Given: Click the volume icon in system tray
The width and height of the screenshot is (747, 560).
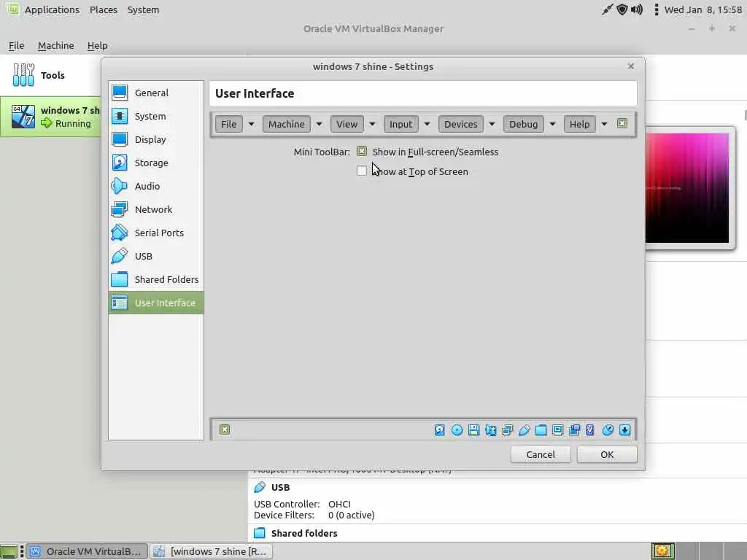Looking at the screenshot, I should tap(637, 9).
